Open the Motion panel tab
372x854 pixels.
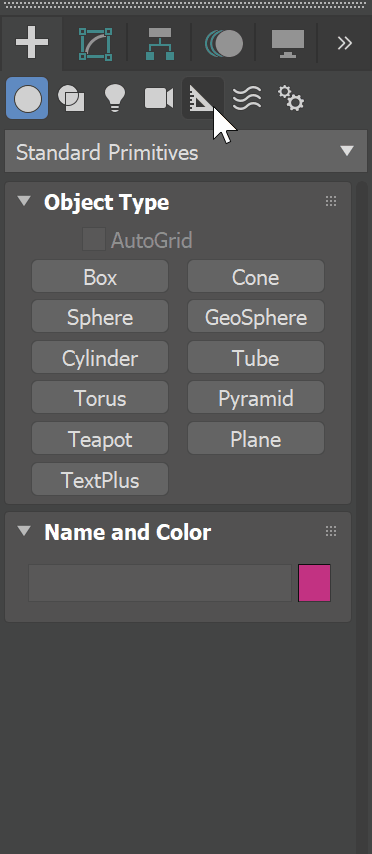224,44
